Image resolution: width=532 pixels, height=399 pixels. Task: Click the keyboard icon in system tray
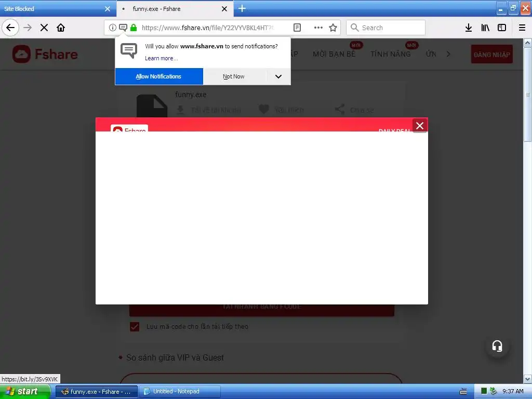463,392
